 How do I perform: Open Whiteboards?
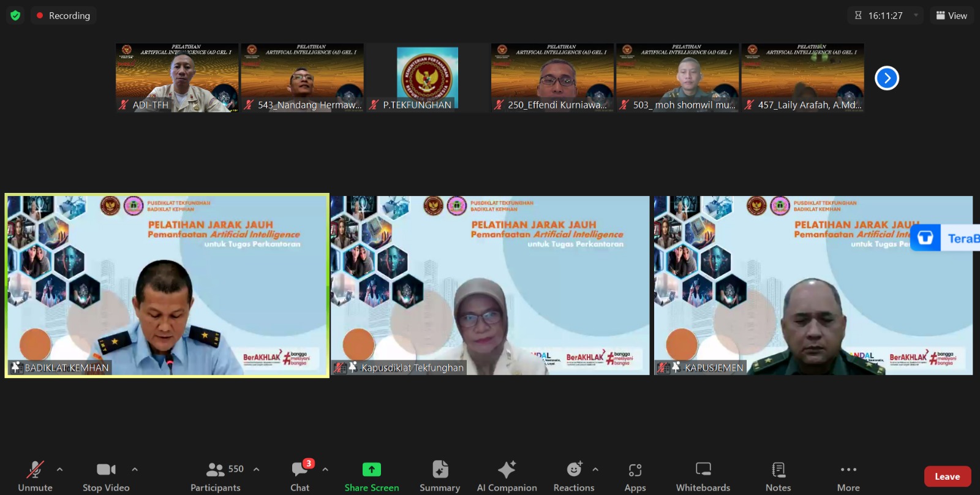tap(703, 476)
